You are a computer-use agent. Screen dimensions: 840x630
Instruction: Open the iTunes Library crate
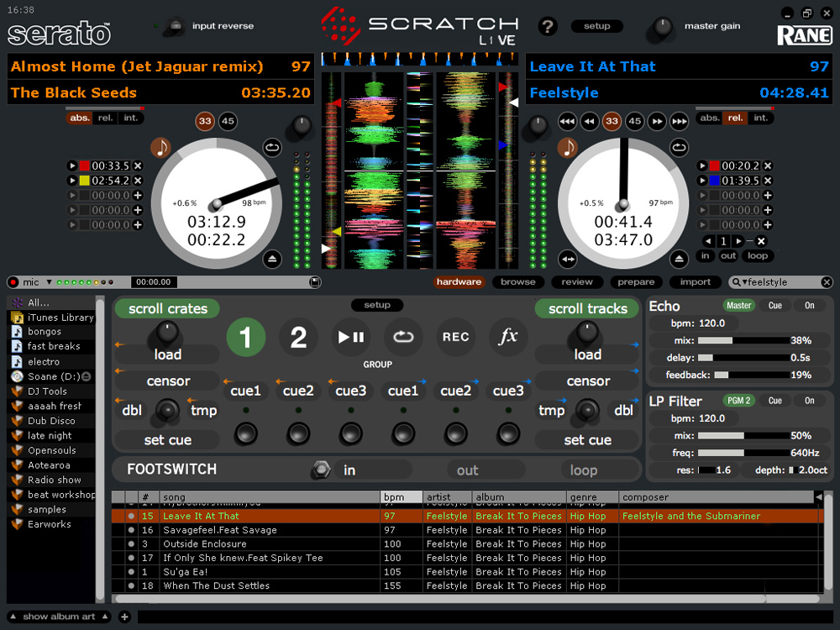pyautogui.click(x=52, y=318)
